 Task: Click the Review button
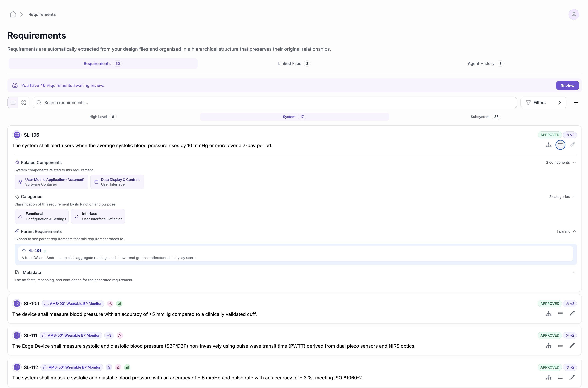[567, 86]
